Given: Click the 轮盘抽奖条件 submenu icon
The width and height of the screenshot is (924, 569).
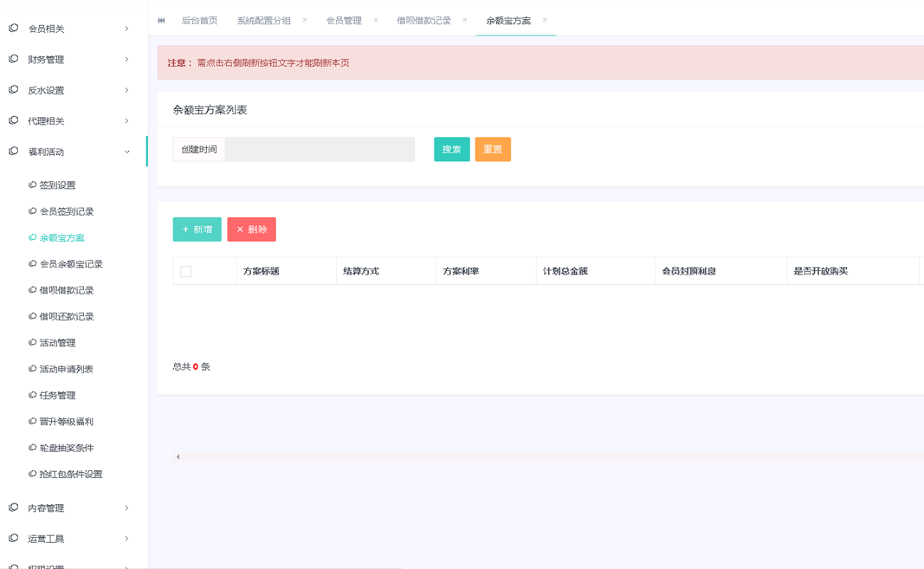Looking at the screenshot, I should click(x=31, y=447).
